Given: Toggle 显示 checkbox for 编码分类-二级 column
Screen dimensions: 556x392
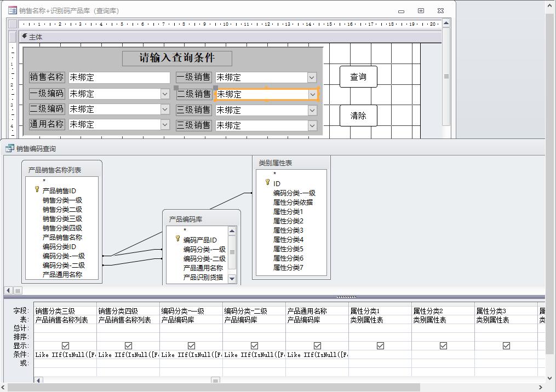Looking at the screenshot, I should pyautogui.click(x=254, y=345).
